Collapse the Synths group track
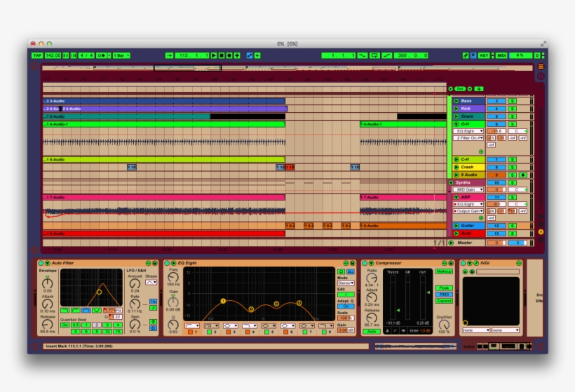575x392 pixels. (x=451, y=182)
